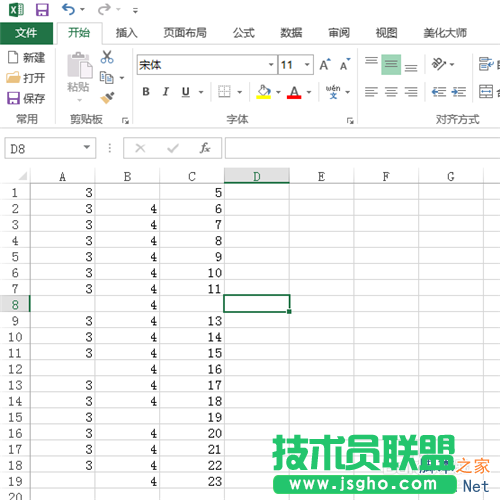This screenshot has width=500, height=500.
Task: Select the Format Painter brush
Action: pos(107,98)
